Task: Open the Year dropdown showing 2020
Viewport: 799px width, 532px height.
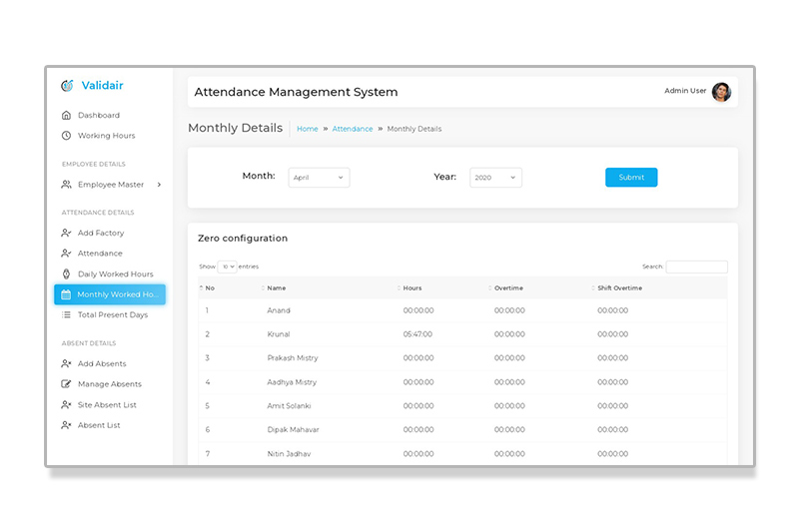Action: (x=495, y=178)
